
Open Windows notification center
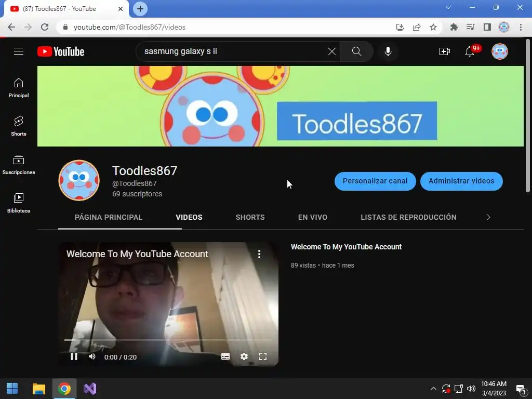[x=521, y=389]
